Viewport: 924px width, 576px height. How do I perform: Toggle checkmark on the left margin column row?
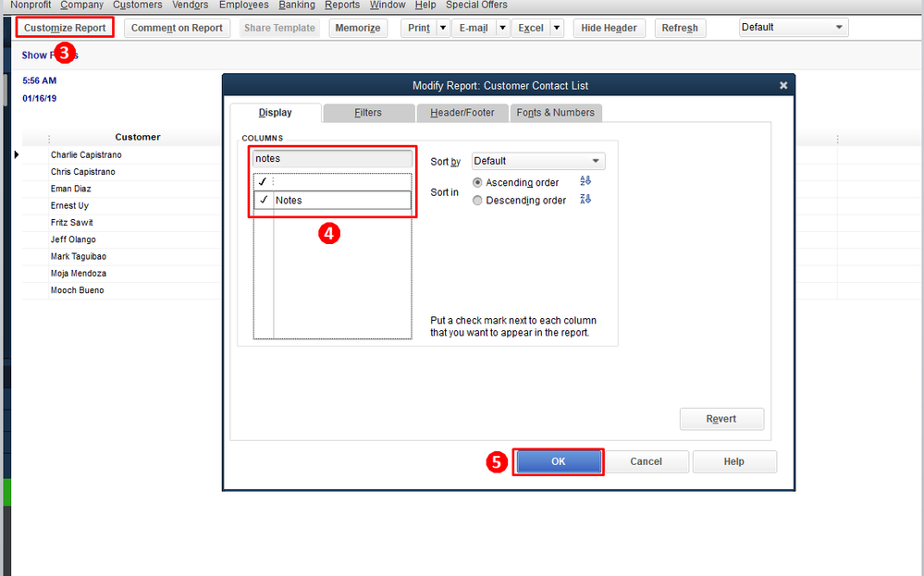[263, 182]
